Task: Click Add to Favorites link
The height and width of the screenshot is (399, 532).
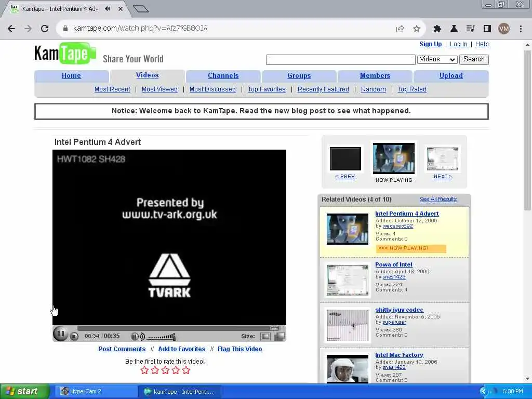Action: (182, 349)
